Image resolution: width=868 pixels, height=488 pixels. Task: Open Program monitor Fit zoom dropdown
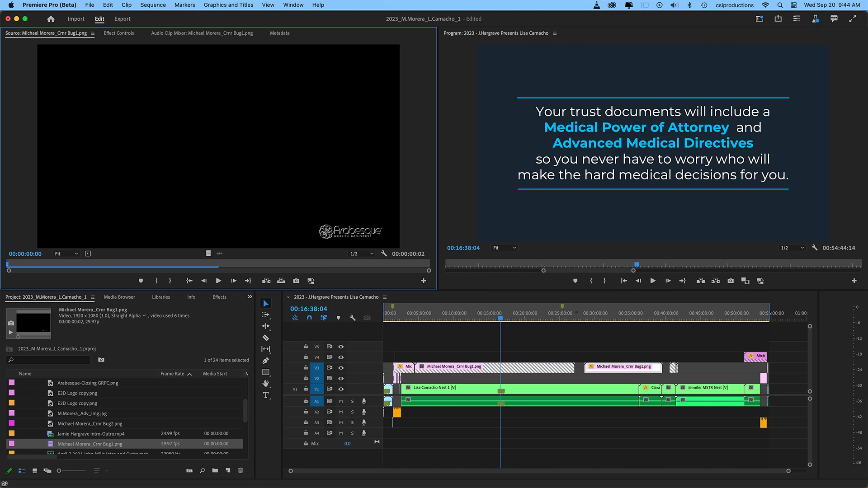coord(505,248)
